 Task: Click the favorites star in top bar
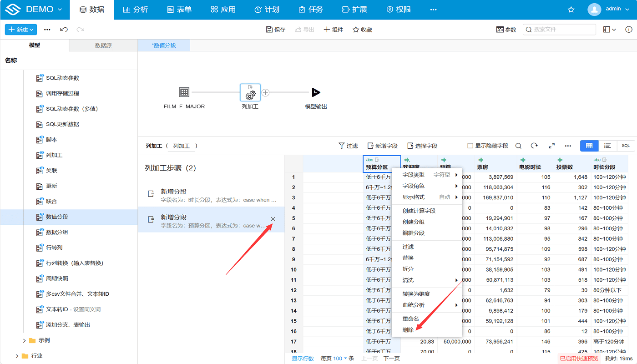point(571,10)
